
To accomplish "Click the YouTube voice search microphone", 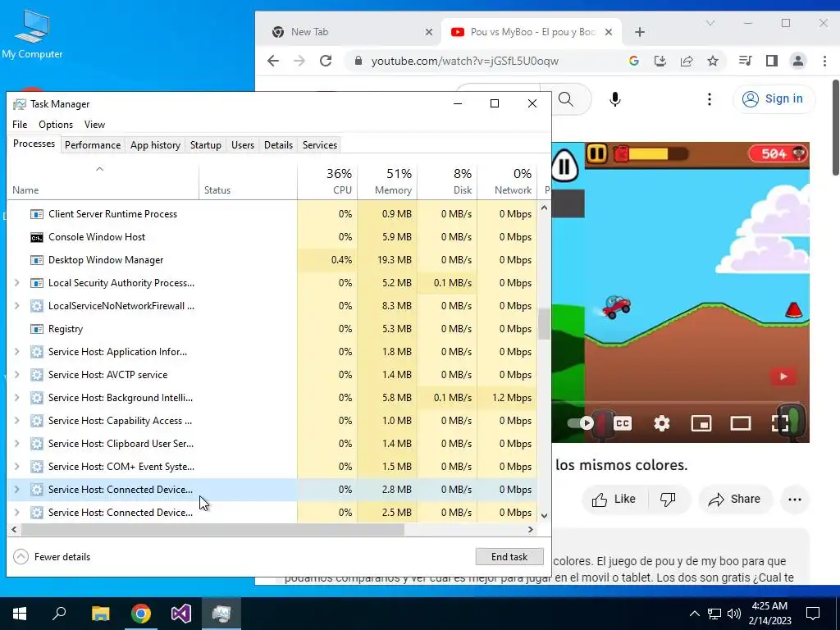I will pos(615,99).
